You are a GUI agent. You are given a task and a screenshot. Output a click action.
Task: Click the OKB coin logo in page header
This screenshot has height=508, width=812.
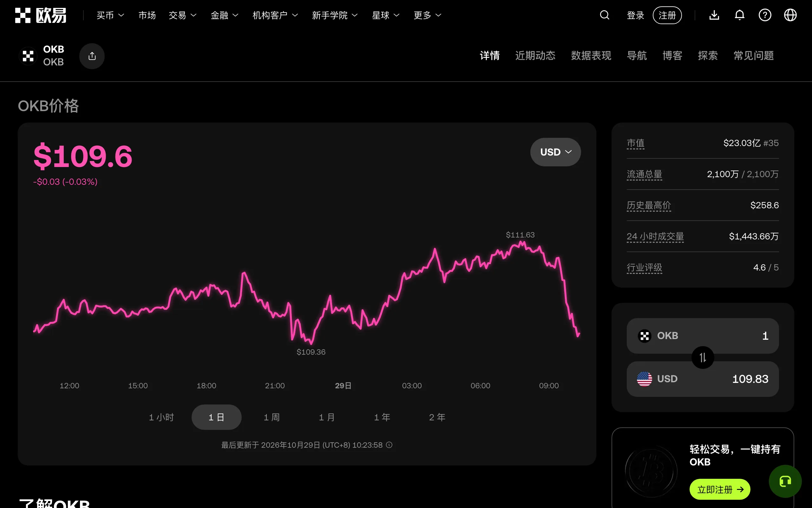pyautogui.click(x=28, y=56)
